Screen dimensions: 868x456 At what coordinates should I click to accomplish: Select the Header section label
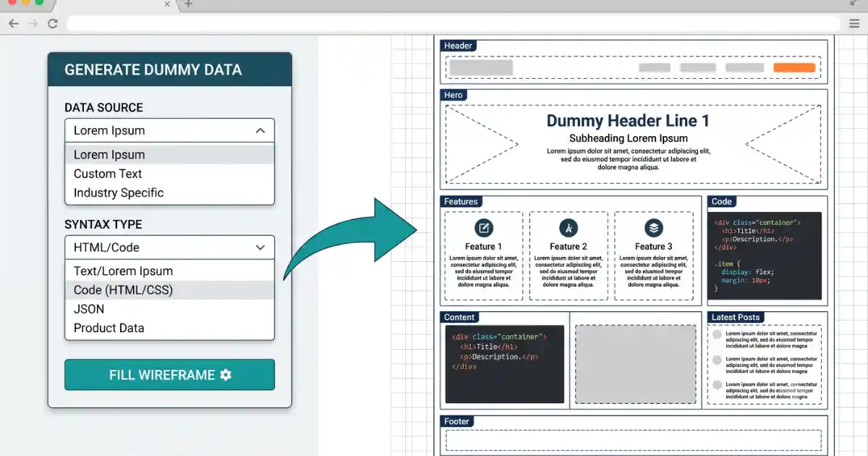(x=458, y=46)
